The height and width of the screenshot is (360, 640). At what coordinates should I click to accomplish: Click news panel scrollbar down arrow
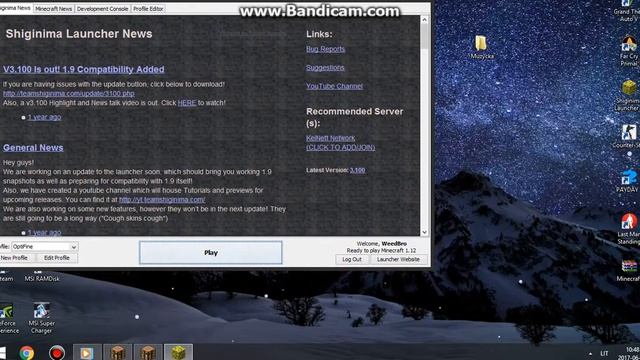click(x=424, y=232)
